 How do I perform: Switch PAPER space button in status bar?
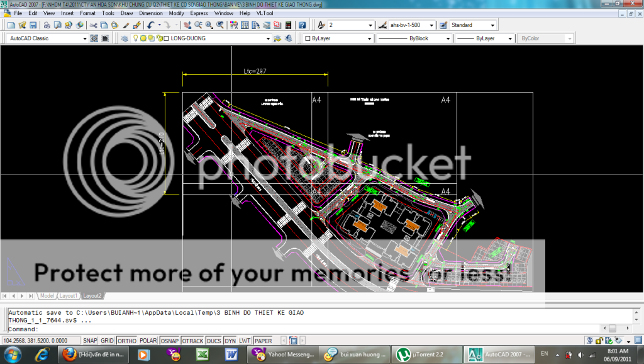[263, 341]
